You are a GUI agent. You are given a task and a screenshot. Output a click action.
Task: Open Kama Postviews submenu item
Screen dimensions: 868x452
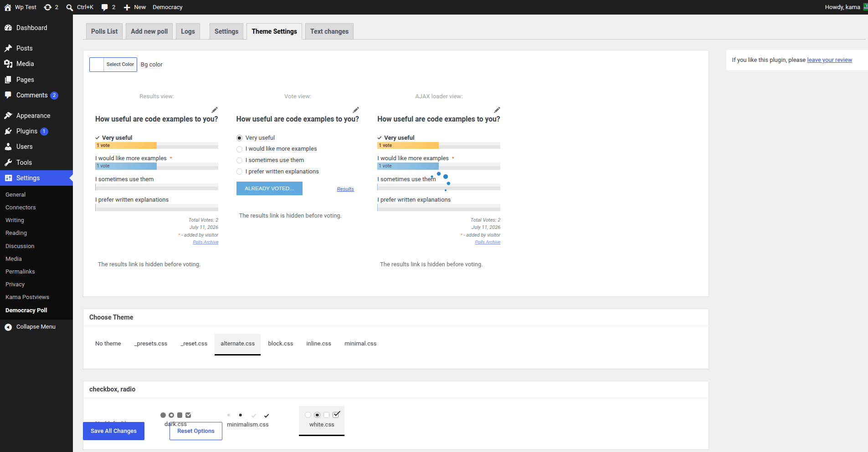click(27, 297)
